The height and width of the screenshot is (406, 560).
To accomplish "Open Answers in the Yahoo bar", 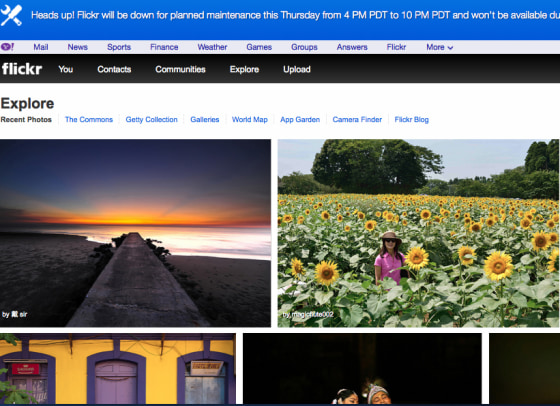I will coord(352,47).
